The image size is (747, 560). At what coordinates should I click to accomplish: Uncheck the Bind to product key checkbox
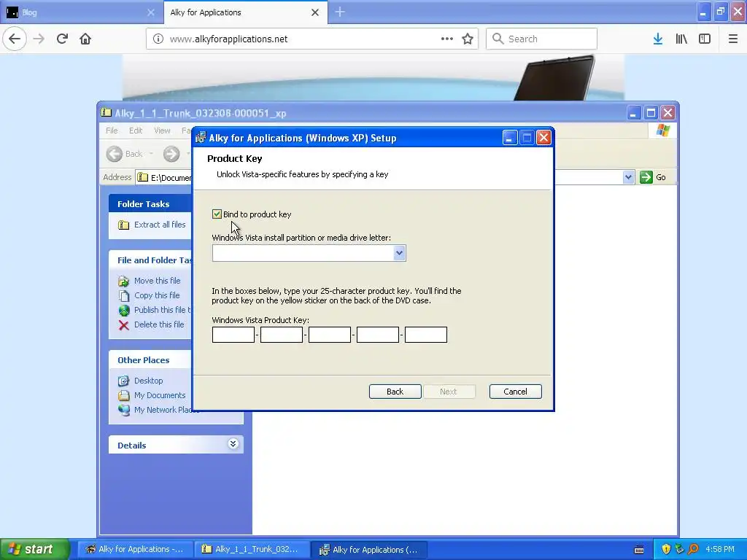(217, 214)
